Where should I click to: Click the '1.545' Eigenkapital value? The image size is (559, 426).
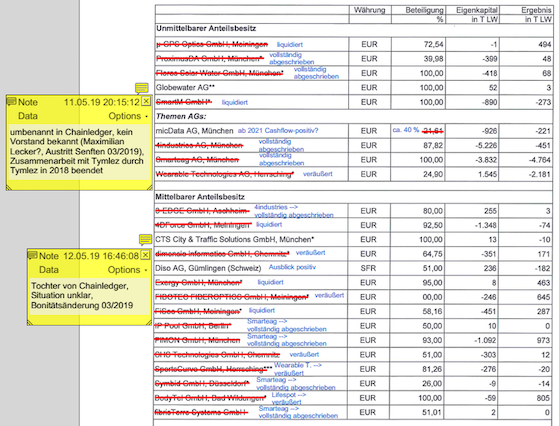[x=488, y=174]
